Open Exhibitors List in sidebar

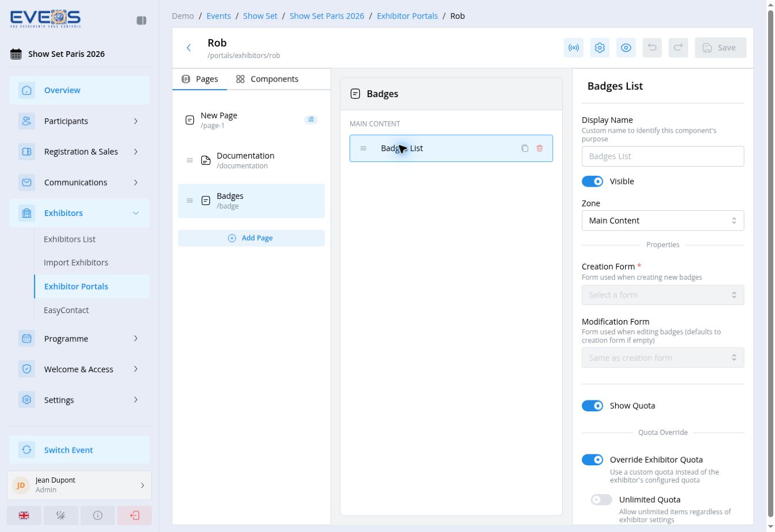(x=70, y=239)
